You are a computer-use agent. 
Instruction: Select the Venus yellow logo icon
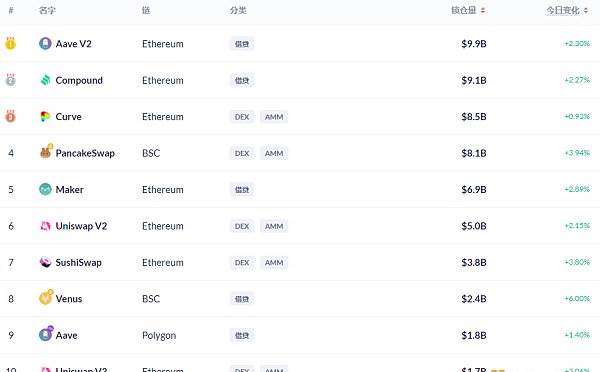click(x=46, y=297)
